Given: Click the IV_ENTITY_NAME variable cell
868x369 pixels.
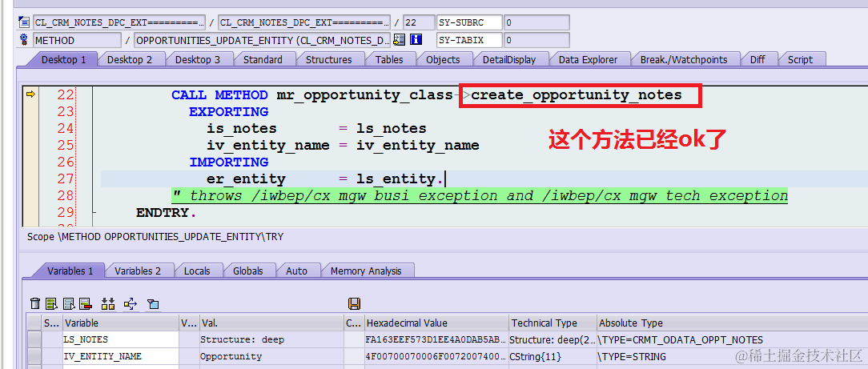Looking at the screenshot, I should point(121,356).
